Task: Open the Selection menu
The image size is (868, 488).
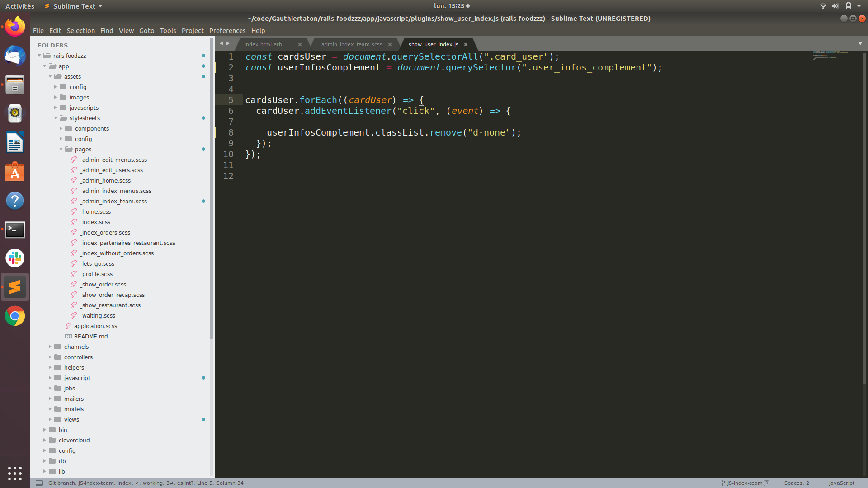Action: (81, 31)
